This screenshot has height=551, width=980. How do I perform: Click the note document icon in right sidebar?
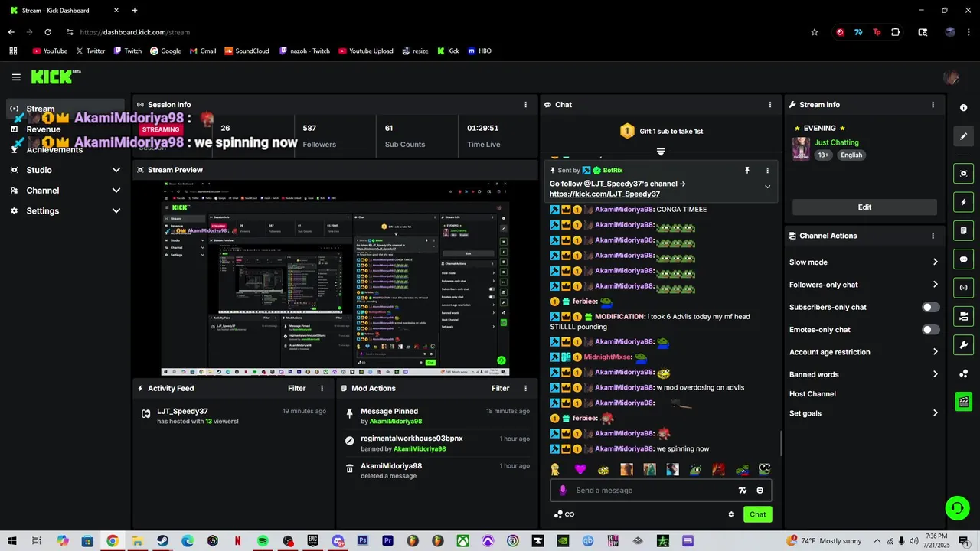coord(964,230)
